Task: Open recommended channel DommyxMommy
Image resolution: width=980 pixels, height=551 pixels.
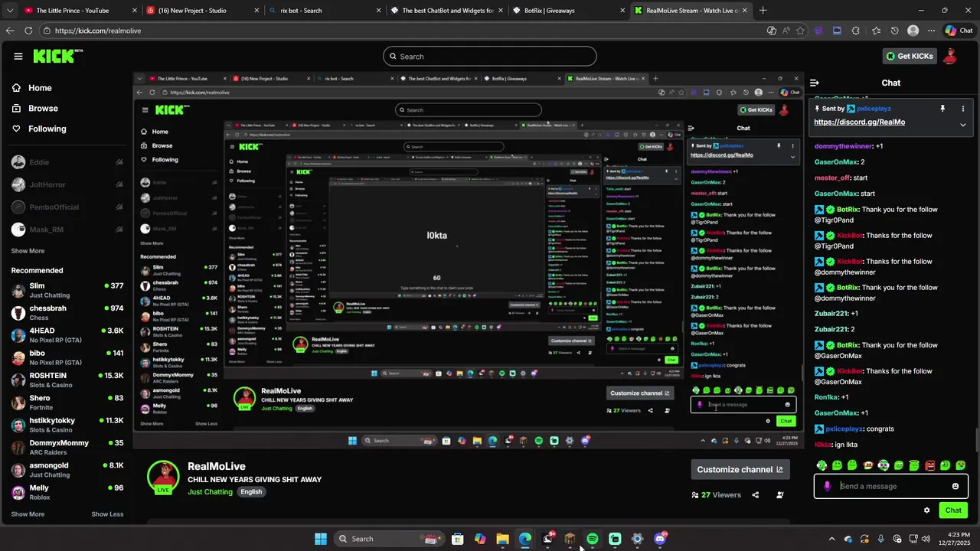Action: pyautogui.click(x=67, y=447)
